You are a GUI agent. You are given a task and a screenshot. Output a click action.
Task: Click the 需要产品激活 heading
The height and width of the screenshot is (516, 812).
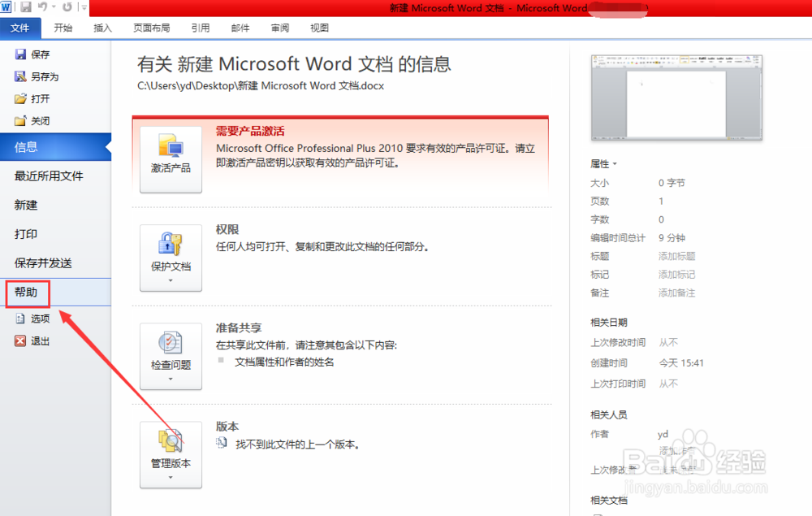(250, 131)
